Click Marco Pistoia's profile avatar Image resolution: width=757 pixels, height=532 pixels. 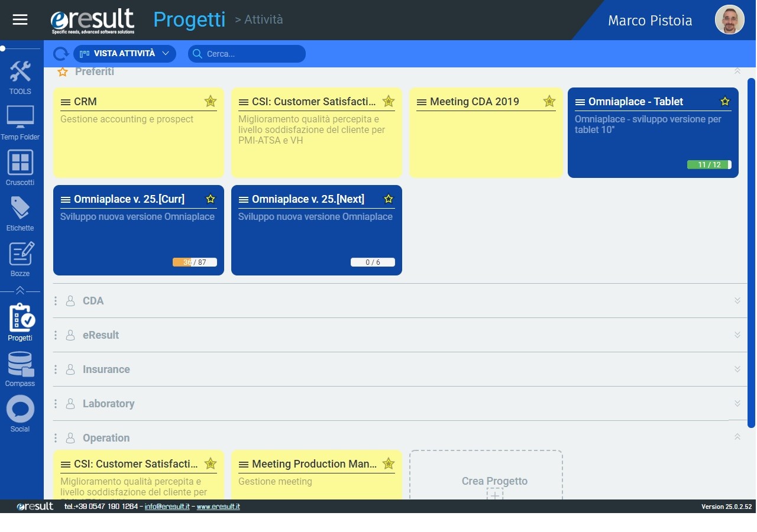tap(729, 20)
